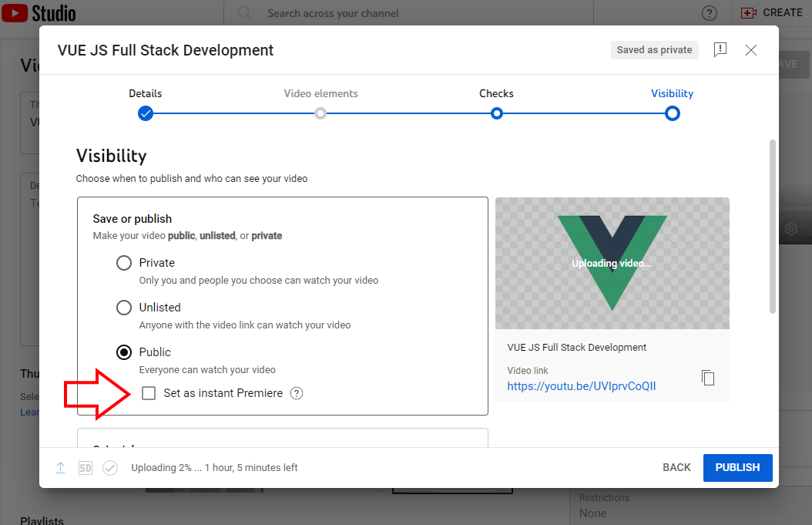Select the Public radio option
Image resolution: width=812 pixels, height=525 pixels.
tap(124, 352)
